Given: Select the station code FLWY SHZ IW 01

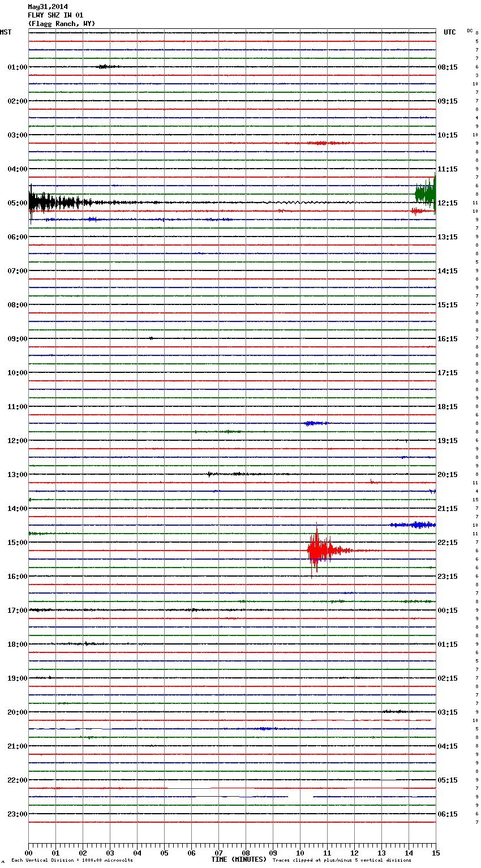Looking at the screenshot, I should (55, 15).
